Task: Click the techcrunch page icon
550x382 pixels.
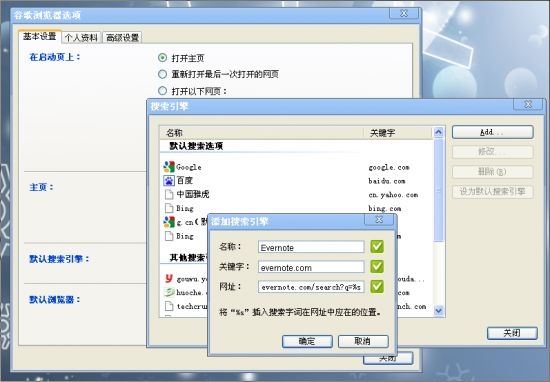Action: 169,306
